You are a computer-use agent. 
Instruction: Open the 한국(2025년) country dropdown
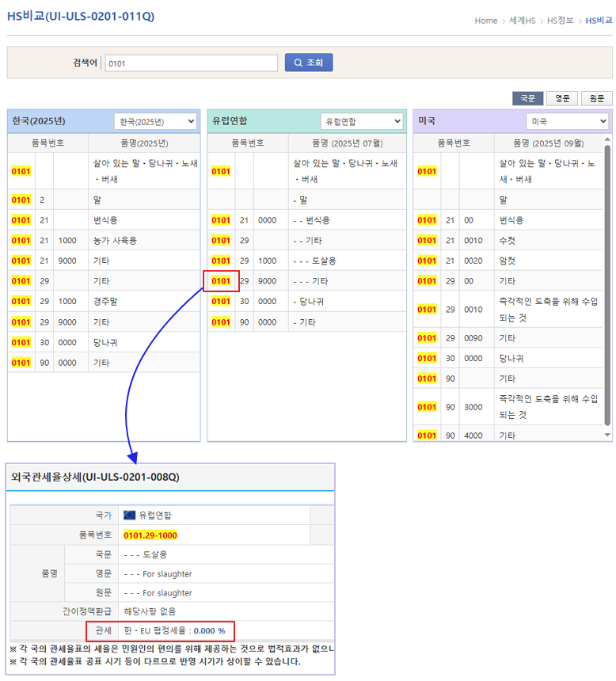click(x=155, y=121)
